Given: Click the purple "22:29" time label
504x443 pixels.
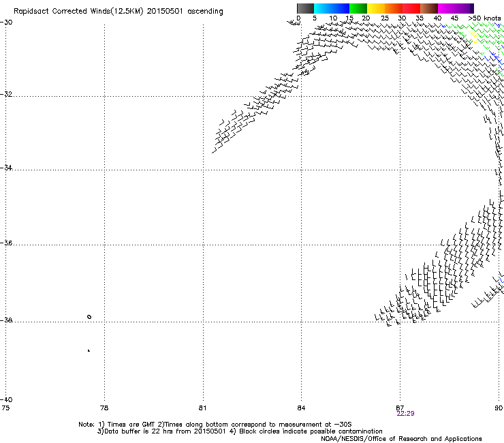Looking at the screenshot, I should coord(405,414).
